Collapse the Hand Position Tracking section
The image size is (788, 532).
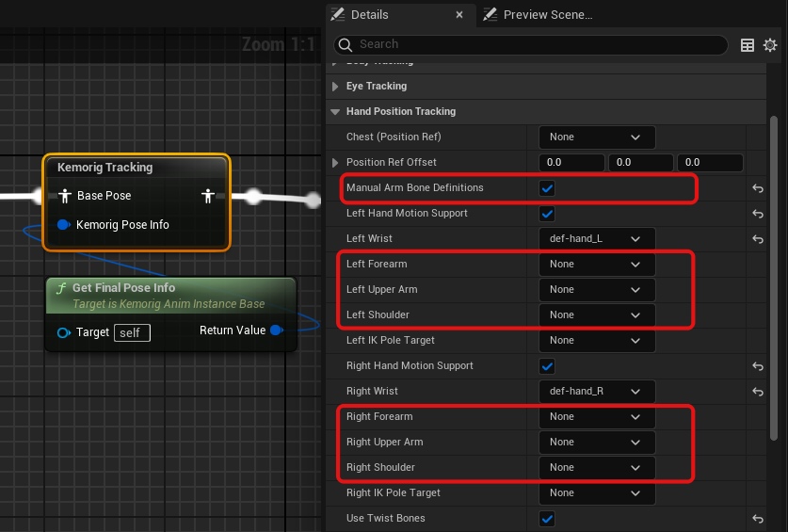pyautogui.click(x=336, y=112)
